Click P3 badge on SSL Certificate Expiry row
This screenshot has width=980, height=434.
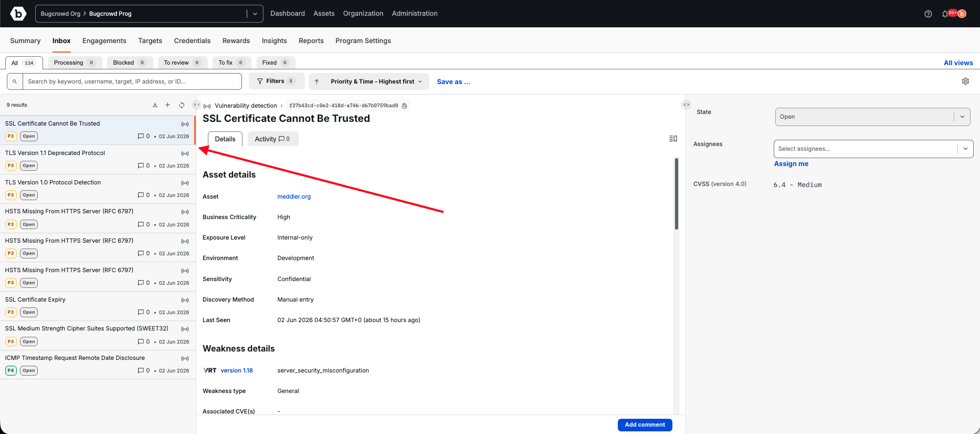10,312
